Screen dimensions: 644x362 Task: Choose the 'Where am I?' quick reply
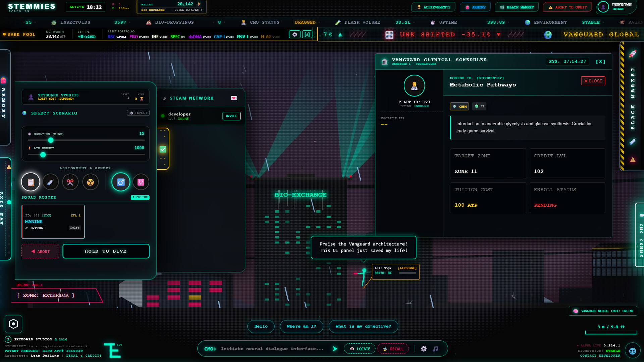click(x=301, y=326)
